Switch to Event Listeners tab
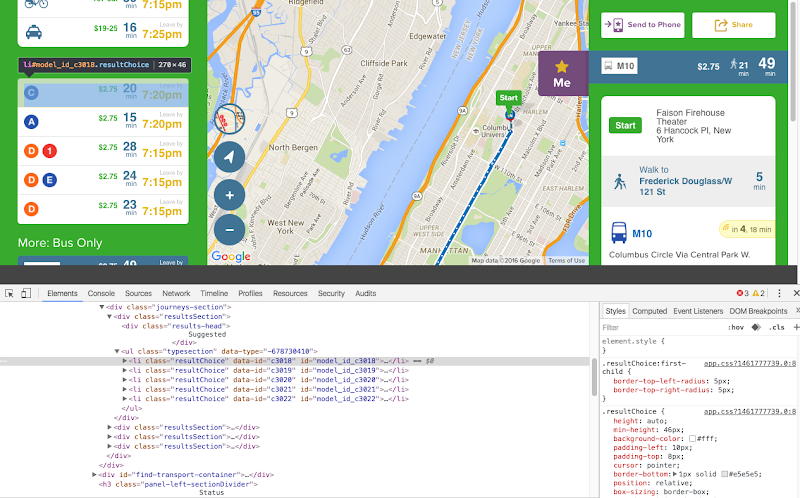 point(698,311)
